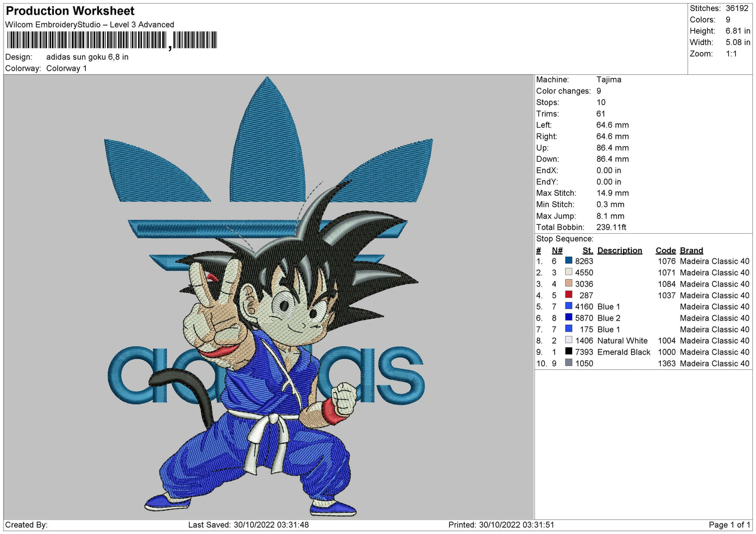Image resolution: width=756 pixels, height=534 pixels.
Task: Click 'Wilcom EmbroideryStudio – Level 3 Advanced' text
Action: tap(89, 25)
